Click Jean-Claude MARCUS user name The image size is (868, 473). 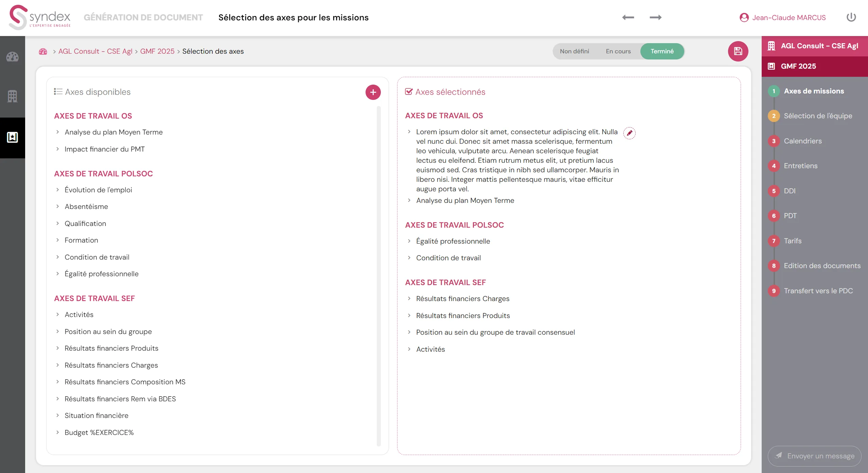(789, 17)
